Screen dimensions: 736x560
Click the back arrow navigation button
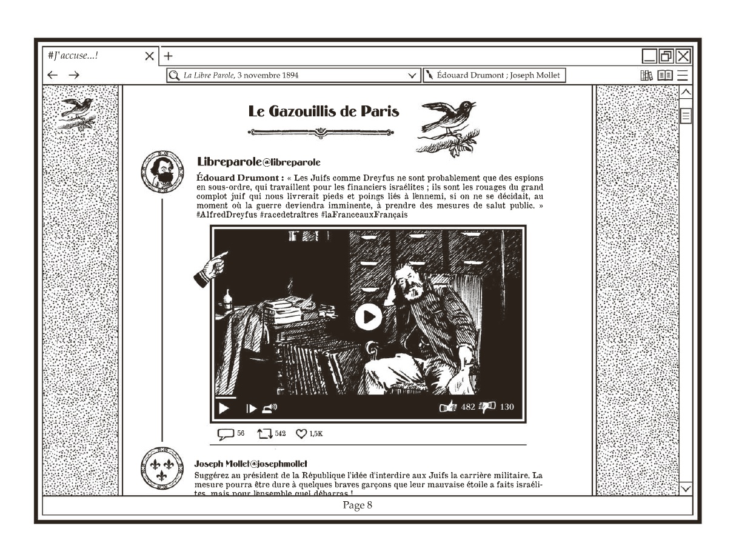point(53,75)
